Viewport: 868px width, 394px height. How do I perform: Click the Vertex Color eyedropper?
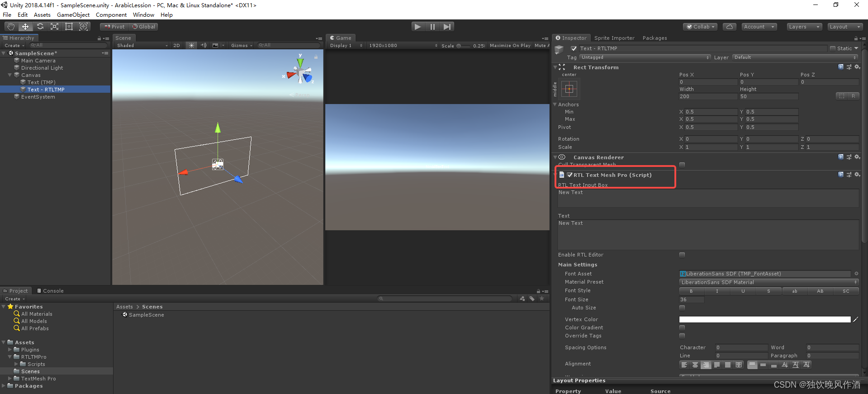[855, 319]
